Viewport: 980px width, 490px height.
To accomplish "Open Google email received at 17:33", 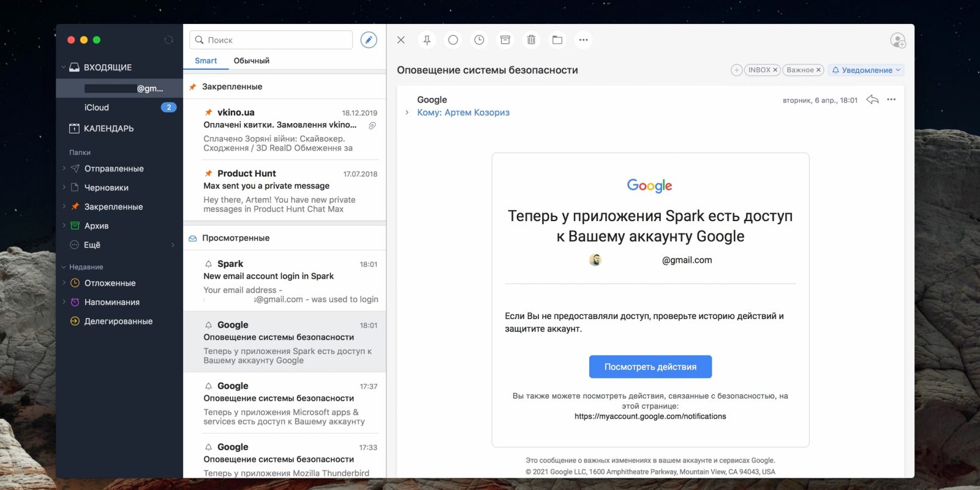I will pos(285,456).
